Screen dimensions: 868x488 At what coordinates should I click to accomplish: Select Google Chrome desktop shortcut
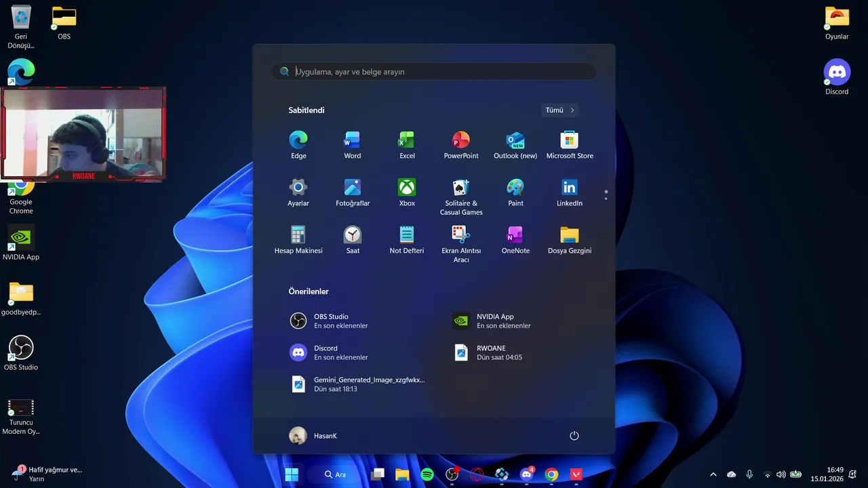(21, 197)
